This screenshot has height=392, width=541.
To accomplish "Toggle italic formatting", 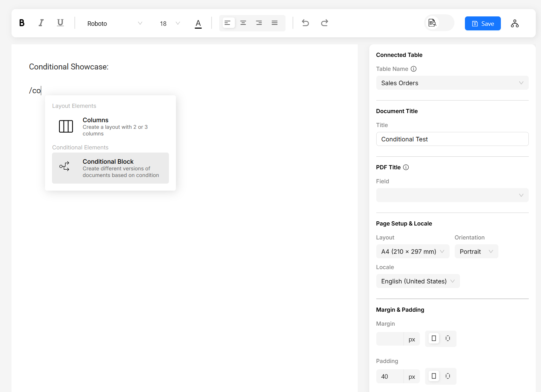I will [41, 23].
